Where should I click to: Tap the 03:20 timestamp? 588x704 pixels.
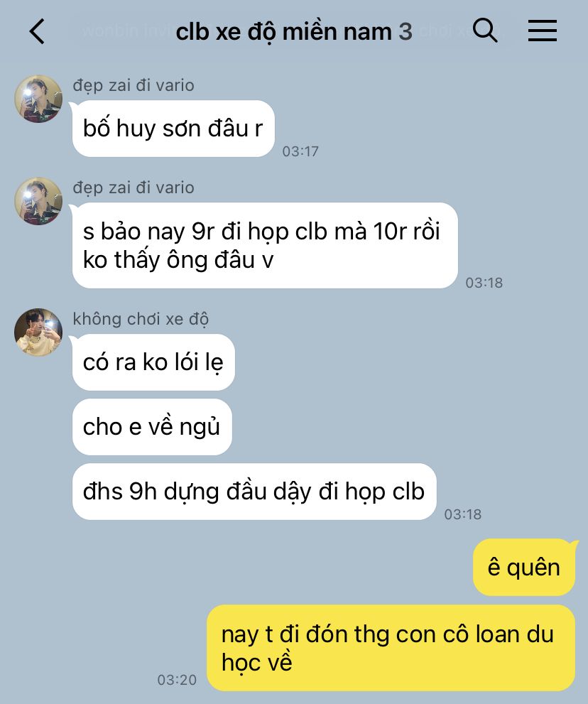point(177,680)
